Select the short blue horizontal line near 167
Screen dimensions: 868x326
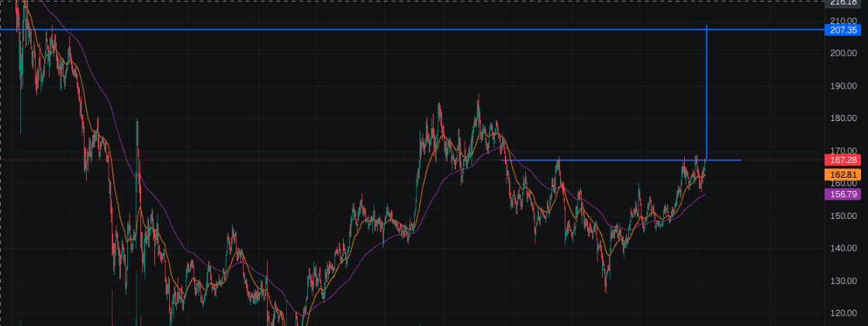point(621,160)
